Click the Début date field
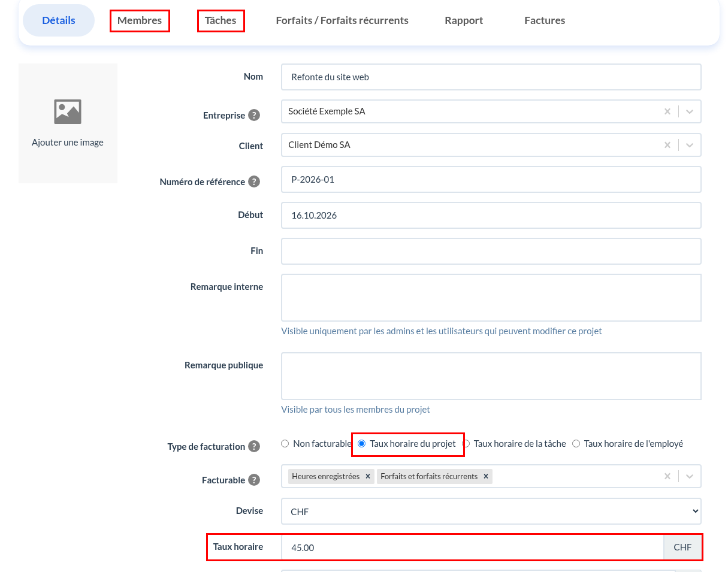 click(491, 215)
